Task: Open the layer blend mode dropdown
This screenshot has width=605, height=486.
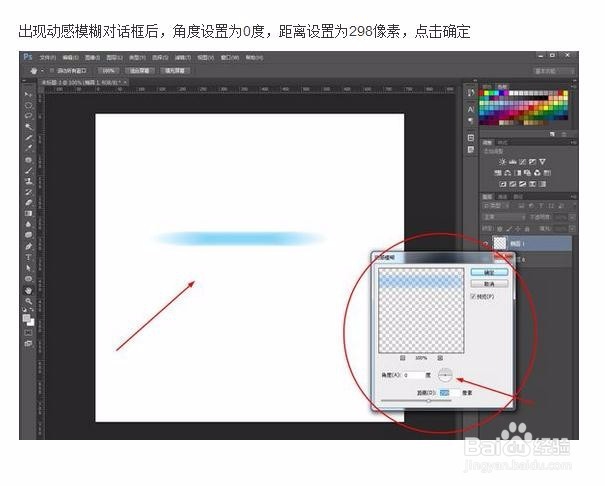Action: coord(504,217)
